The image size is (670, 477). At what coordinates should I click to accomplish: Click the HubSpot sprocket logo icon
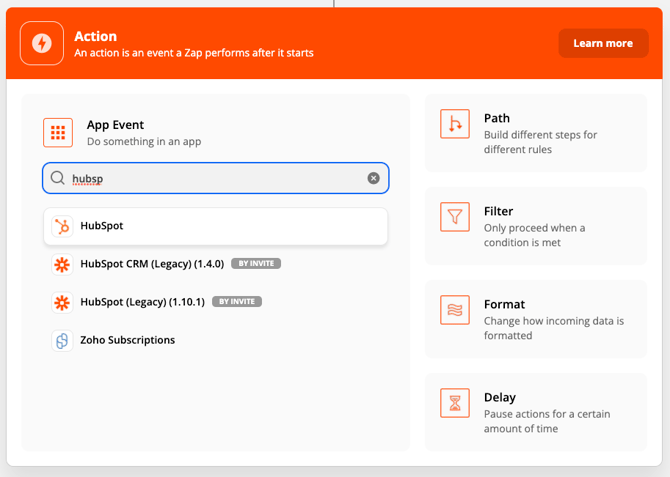[62, 226]
